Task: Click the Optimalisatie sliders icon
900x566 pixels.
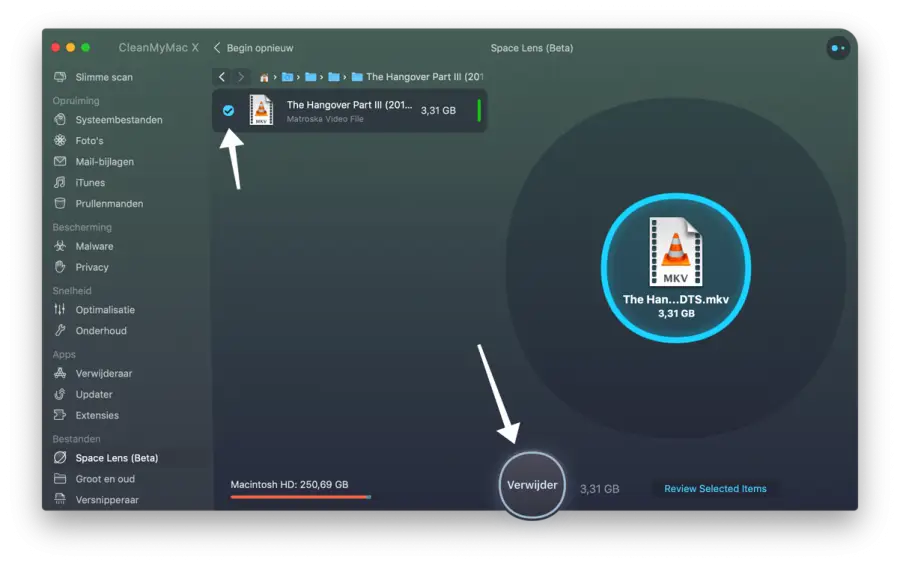Action: click(60, 309)
